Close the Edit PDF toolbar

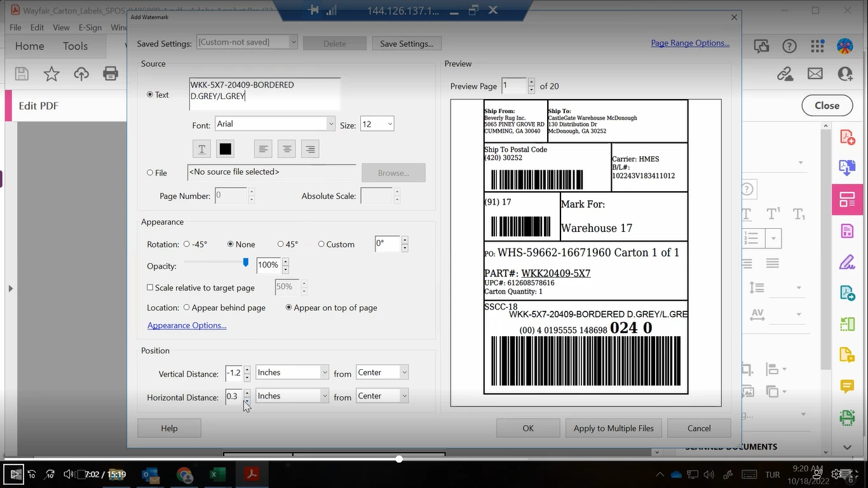point(827,105)
